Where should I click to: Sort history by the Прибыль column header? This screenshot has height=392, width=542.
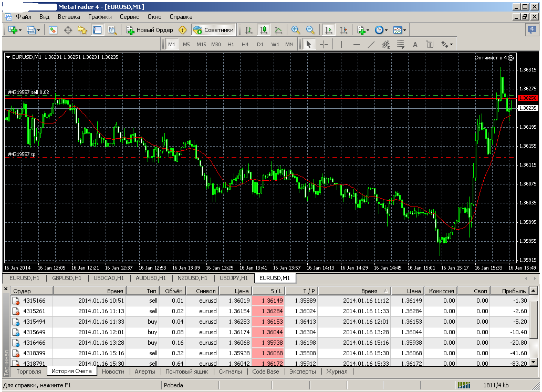[x=510, y=291]
